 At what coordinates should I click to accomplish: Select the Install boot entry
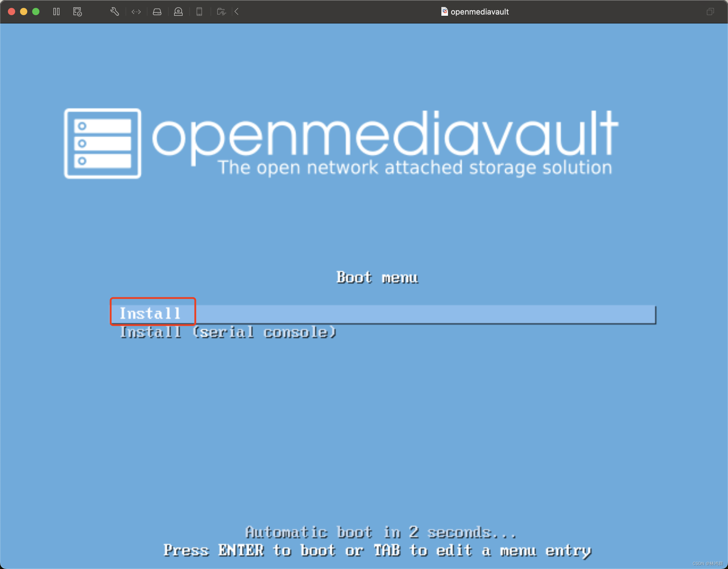(151, 313)
